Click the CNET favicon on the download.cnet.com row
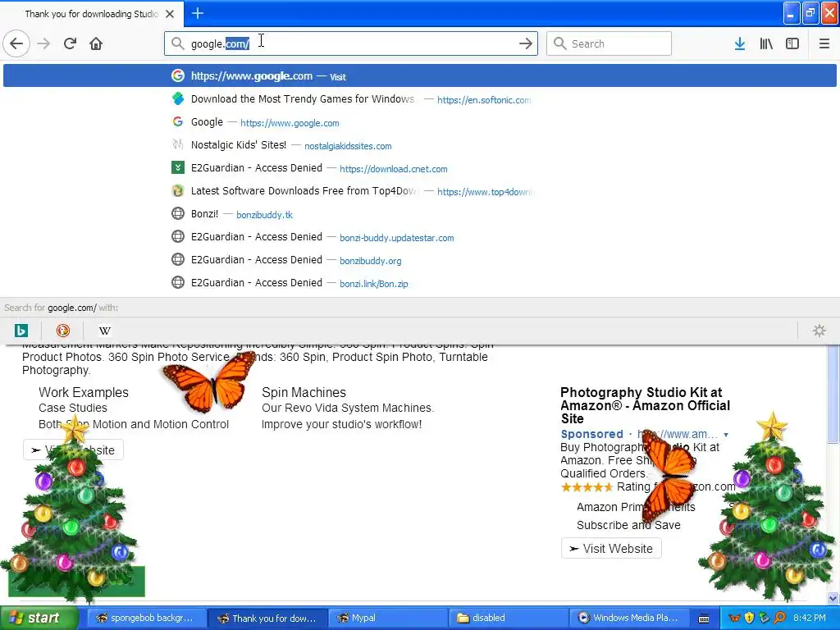The height and width of the screenshot is (630, 840). click(177, 167)
